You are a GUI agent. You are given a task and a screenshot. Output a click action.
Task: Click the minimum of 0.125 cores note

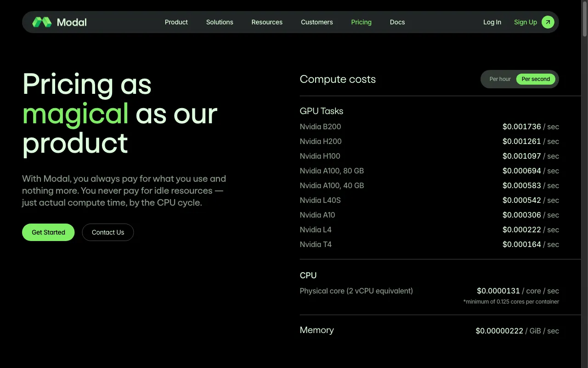[x=511, y=302]
